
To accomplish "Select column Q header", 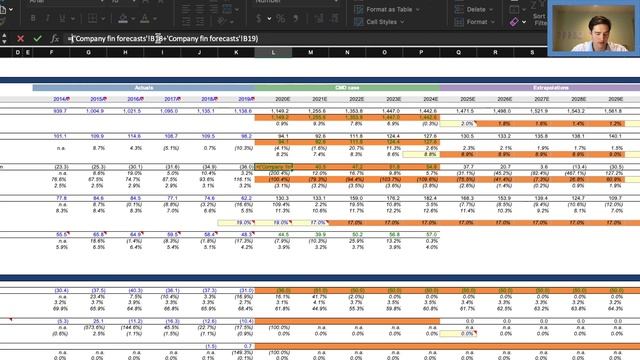I will click(458, 52).
